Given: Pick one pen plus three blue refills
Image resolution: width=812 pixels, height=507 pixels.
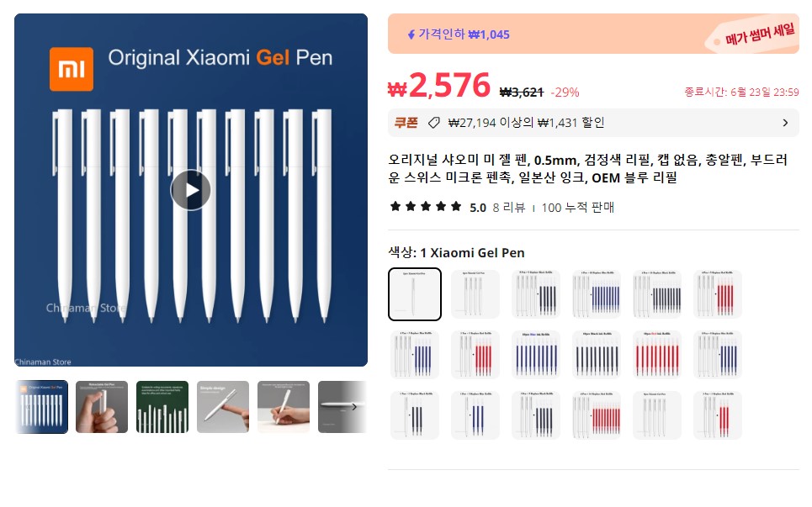Looking at the screenshot, I should click(475, 415).
